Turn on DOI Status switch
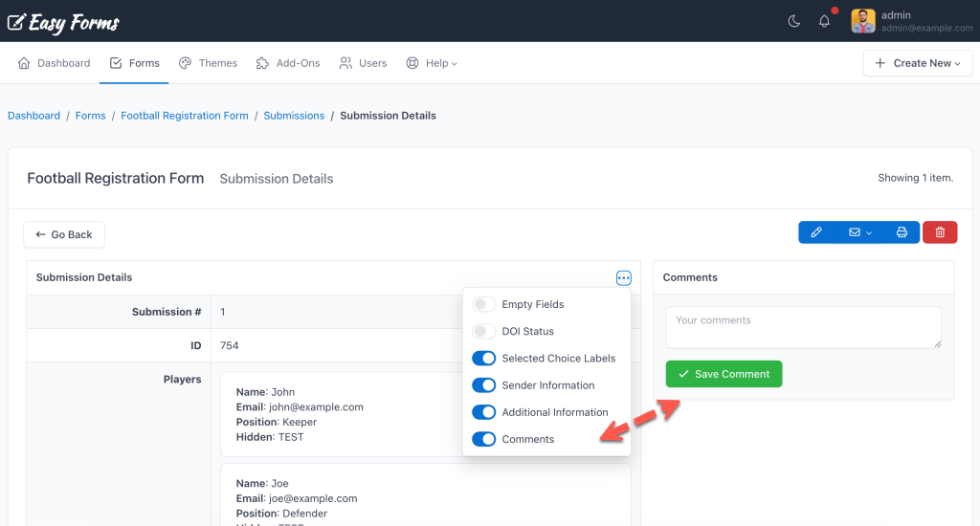Image resolution: width=980 pixels, height=526 pixels. tap(484, 331)
